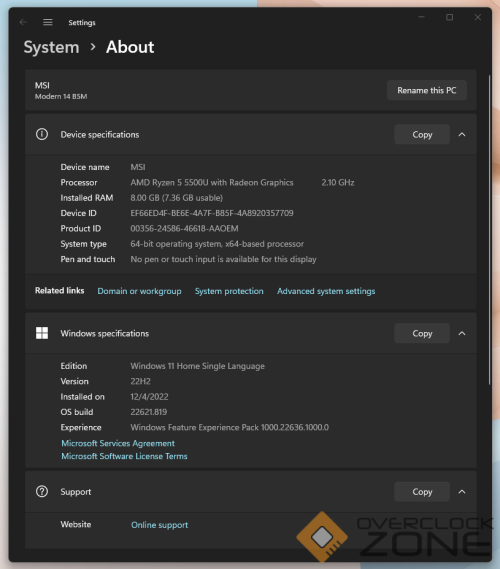Minimize the Settings window

click(421, 17)
